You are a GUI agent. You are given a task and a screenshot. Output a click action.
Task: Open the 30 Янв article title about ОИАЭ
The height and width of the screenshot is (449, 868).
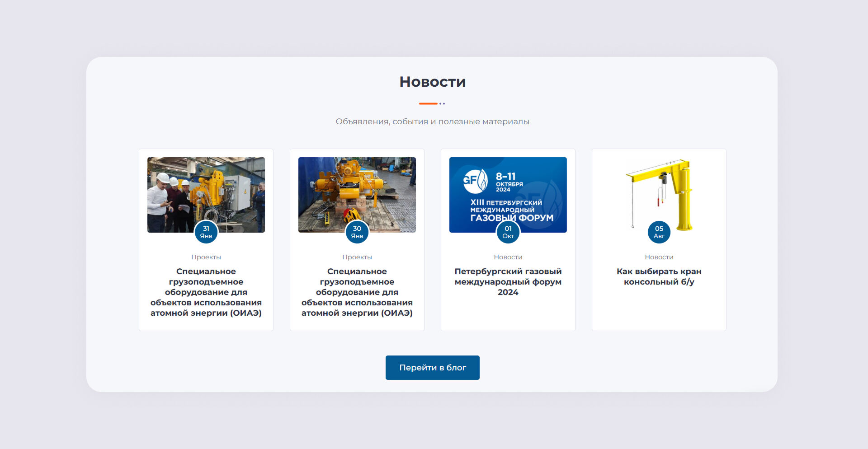pyautogui.click(x=357, y=292)
